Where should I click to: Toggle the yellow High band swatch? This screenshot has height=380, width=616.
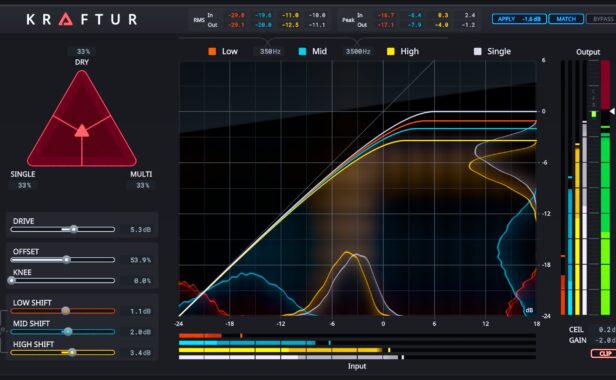(390, 51)
